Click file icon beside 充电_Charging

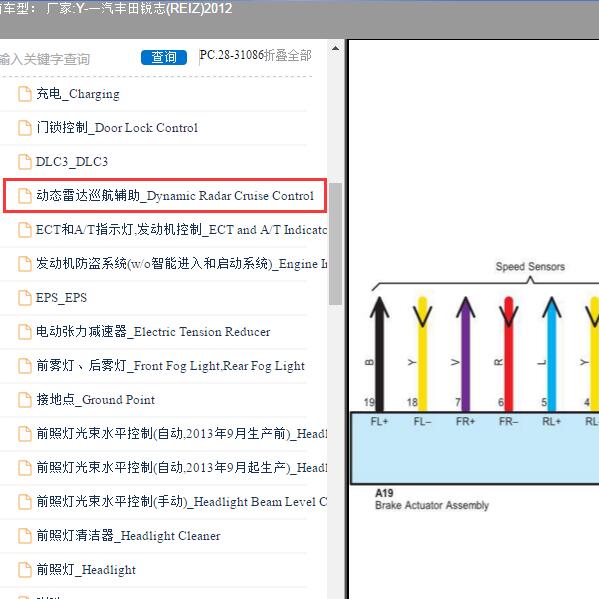tap(25, 94)
